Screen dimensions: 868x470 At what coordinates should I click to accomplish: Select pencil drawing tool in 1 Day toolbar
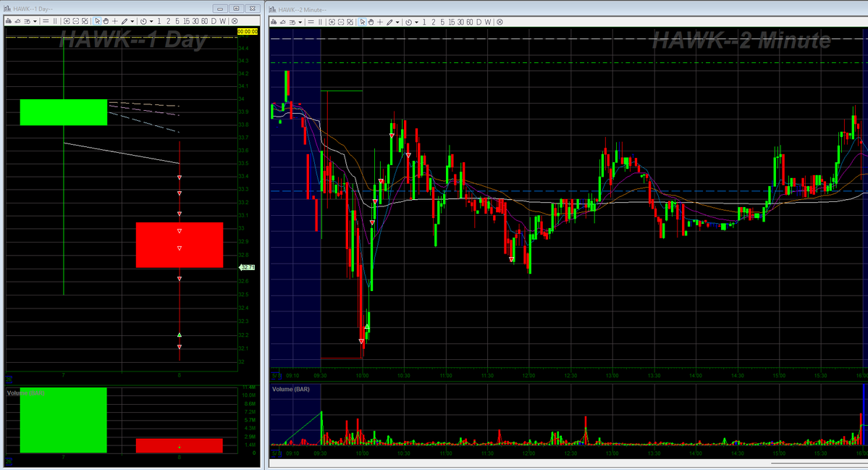coord(125,21)
